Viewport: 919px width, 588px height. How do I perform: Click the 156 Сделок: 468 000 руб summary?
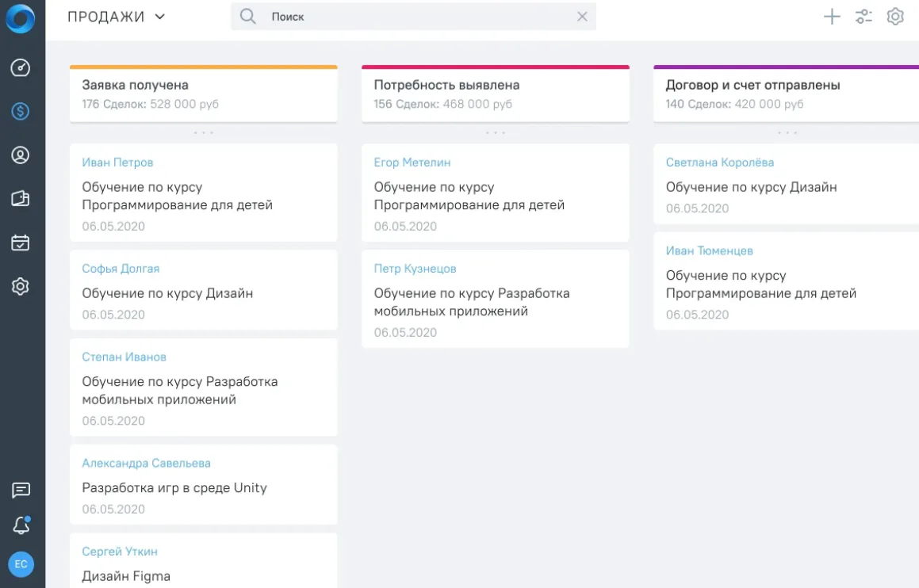tap(442, 104)
